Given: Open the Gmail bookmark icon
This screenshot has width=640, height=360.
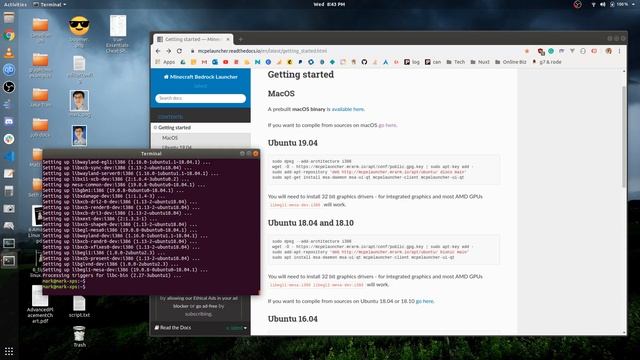Looking at the screenshot, I should (x=204, y=62).
